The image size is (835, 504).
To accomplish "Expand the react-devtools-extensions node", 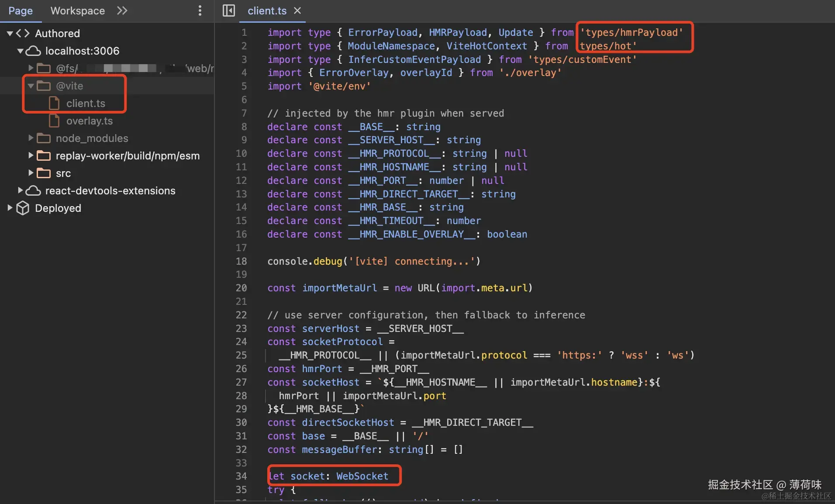I will click(20, 190).
